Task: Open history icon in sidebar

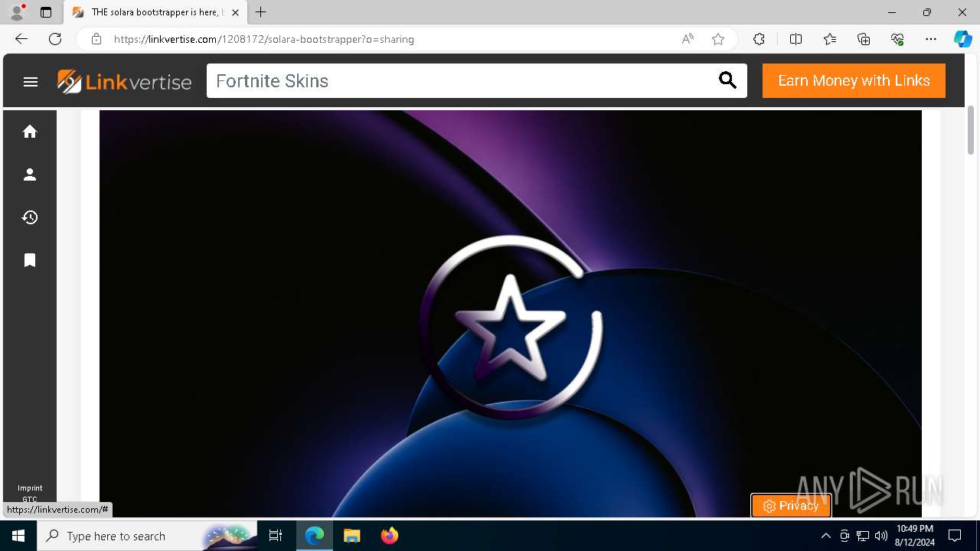Action: [30, 217]
